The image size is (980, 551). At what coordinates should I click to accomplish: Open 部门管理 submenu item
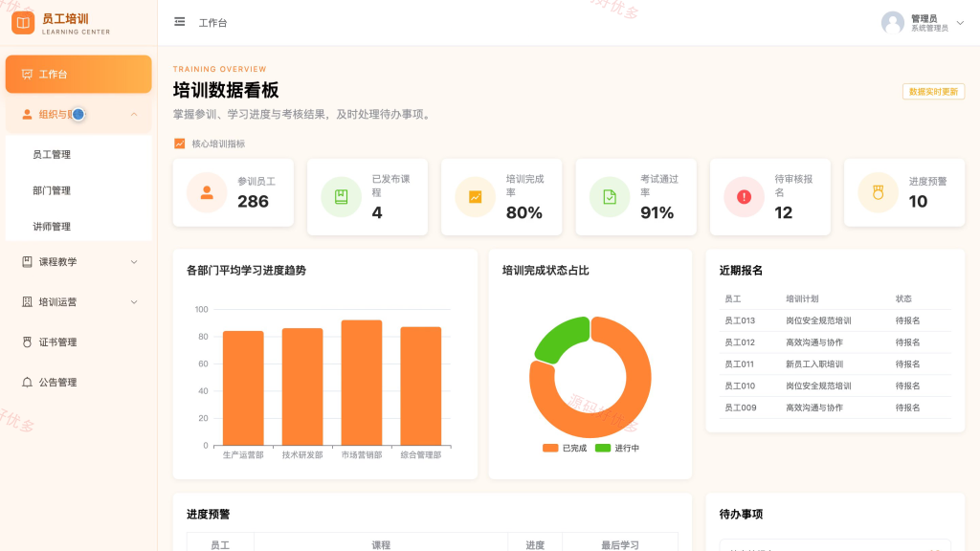click(78, 190)
